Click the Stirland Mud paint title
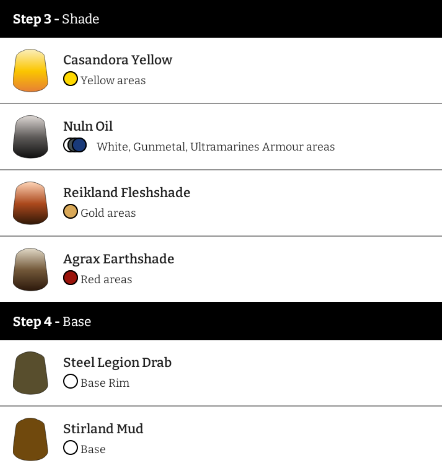Screen dimensions: 442x469 pyautogui.click(x=103, y=429)
